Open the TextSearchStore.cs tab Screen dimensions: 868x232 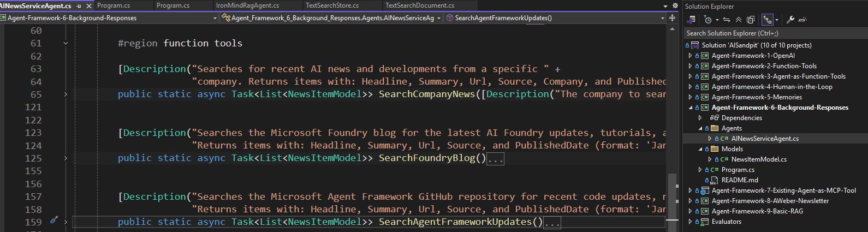coord(332,5)
